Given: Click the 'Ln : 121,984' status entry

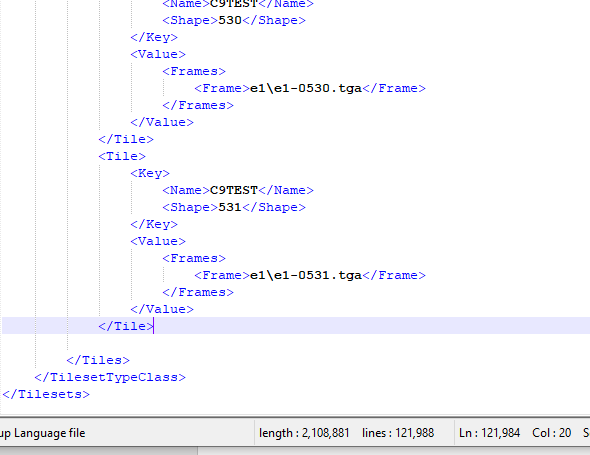Looking at the screenshot, I should coord(489,433).
